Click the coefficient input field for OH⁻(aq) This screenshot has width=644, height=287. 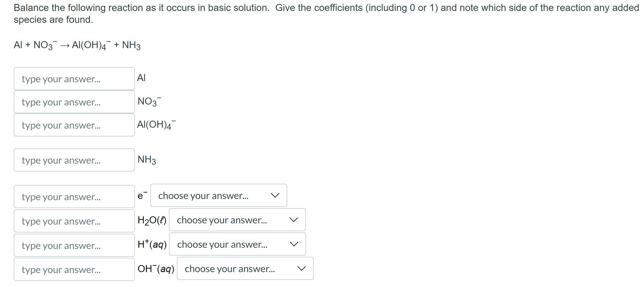coord(74,269)
